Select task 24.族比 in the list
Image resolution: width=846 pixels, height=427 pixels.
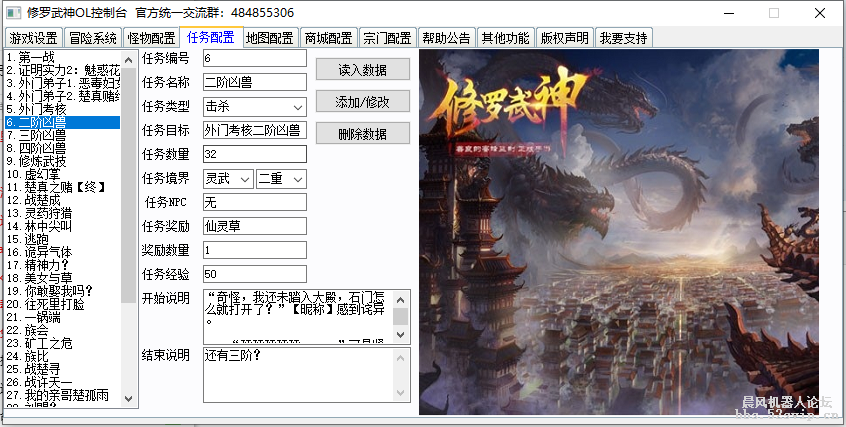[x=63, y=356]
